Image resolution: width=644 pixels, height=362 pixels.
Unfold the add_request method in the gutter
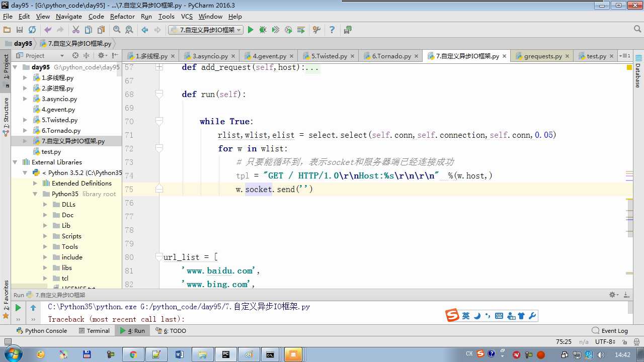[159, 67]
